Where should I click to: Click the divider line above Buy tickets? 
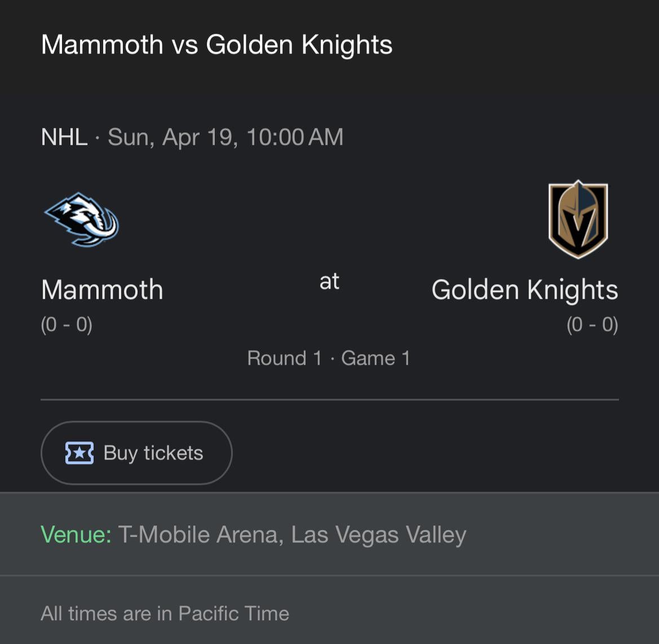[329, 400]
